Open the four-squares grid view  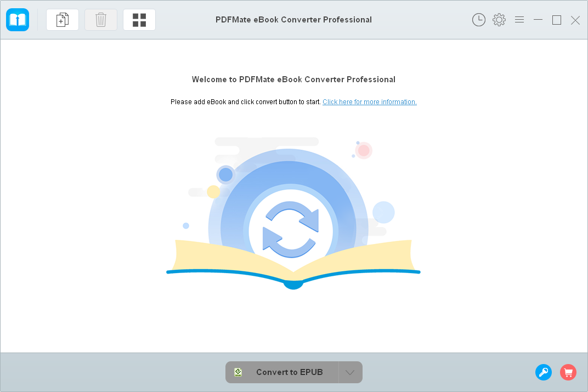139,20
